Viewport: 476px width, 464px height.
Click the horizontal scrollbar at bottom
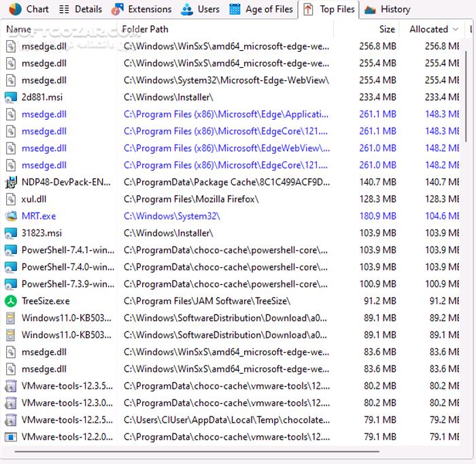click(197, 452)
